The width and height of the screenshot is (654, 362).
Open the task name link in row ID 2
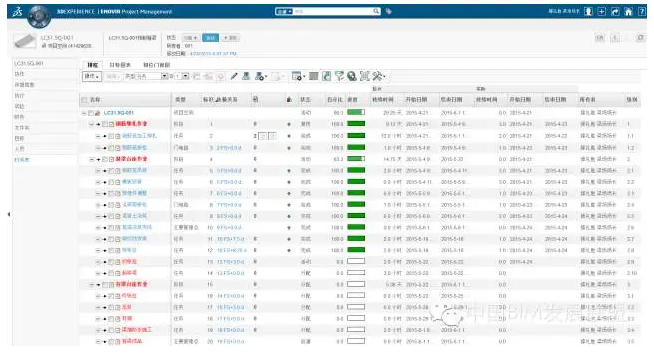point(139,136)
